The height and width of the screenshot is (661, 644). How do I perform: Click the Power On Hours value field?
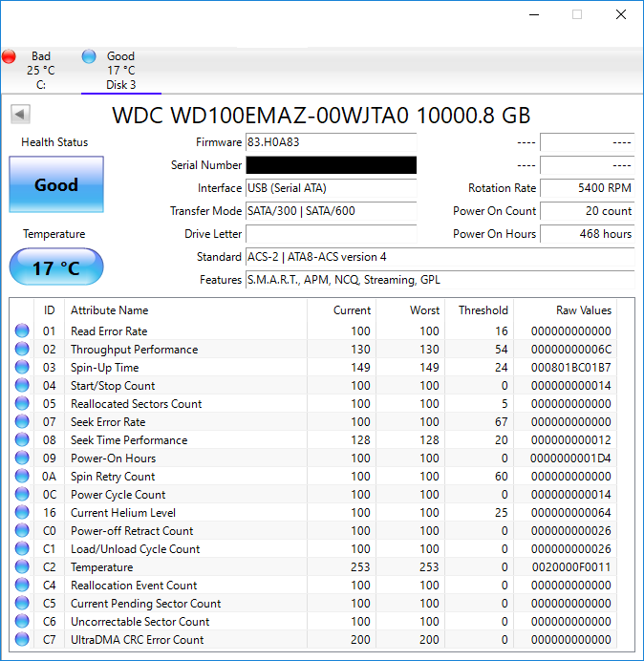[587, 234]
